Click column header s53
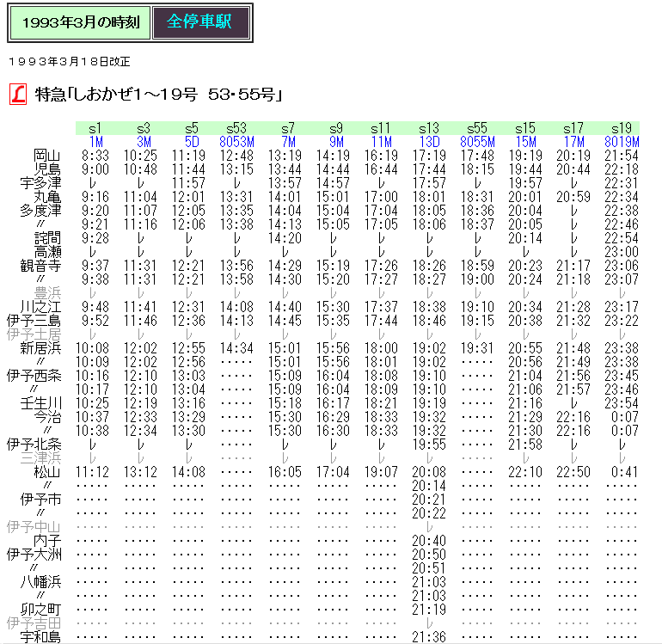Image resolution: width=662 pixels, height=644 pixels. (x=236, y=128)
